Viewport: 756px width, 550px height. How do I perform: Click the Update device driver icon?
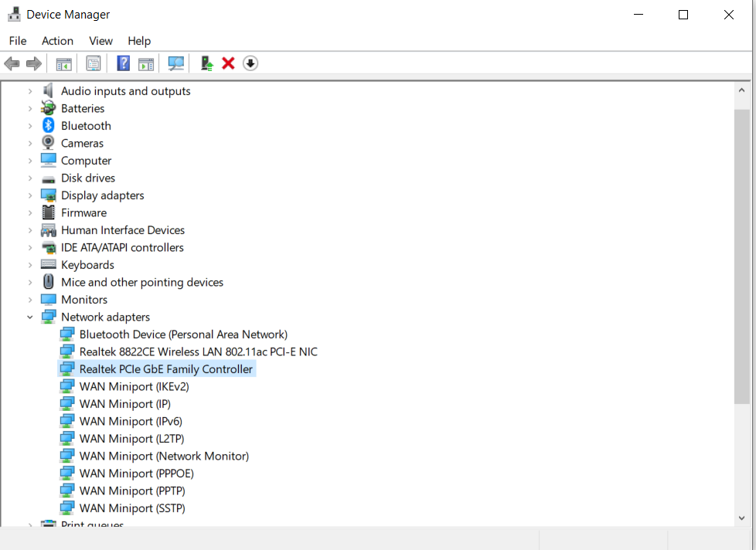(x=207, y=63)
